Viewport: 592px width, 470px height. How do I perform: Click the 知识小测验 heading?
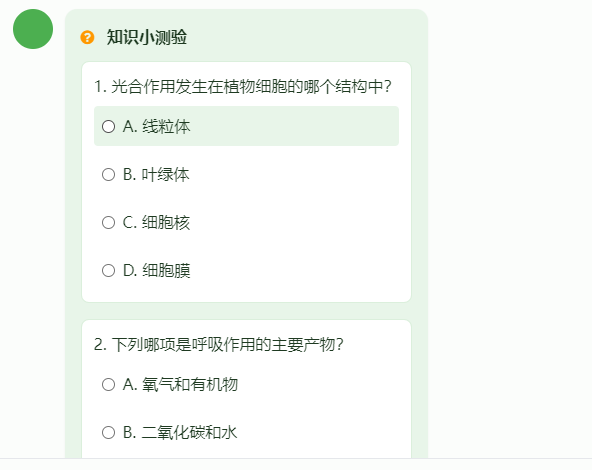[146, 37]
